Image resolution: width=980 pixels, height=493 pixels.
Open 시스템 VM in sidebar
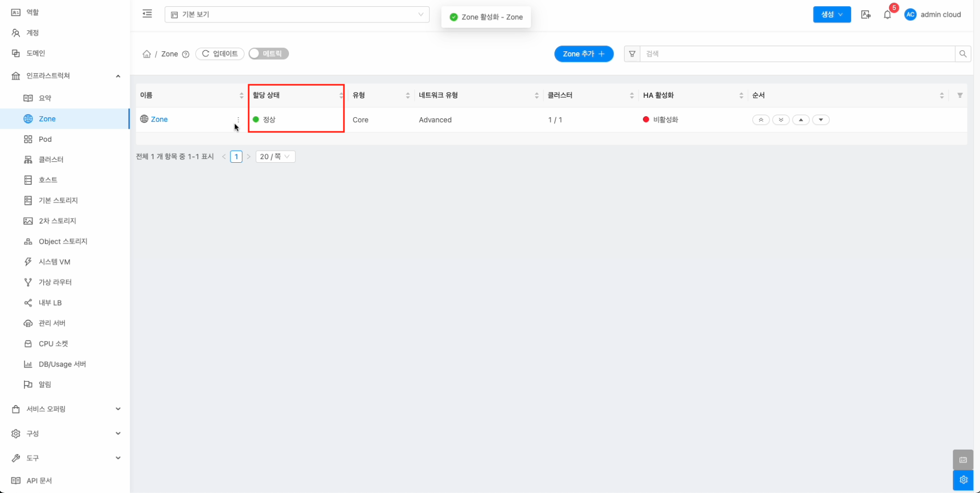(54, 262)
